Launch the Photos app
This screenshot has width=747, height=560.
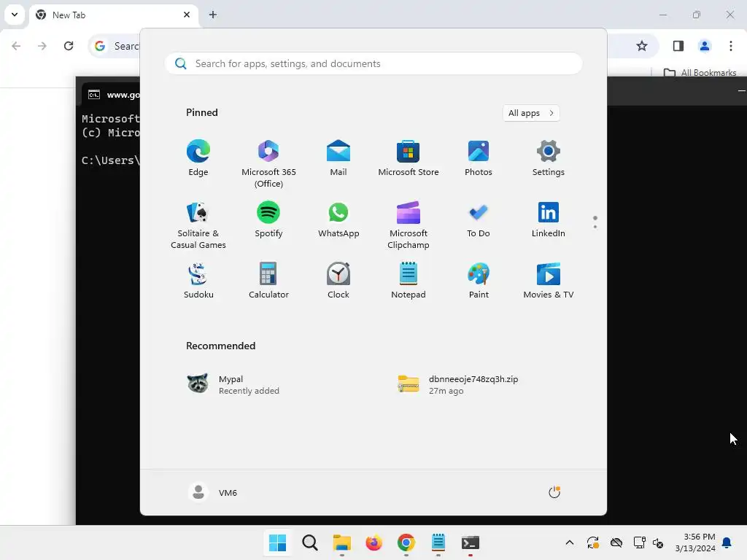tap(479, 158)
